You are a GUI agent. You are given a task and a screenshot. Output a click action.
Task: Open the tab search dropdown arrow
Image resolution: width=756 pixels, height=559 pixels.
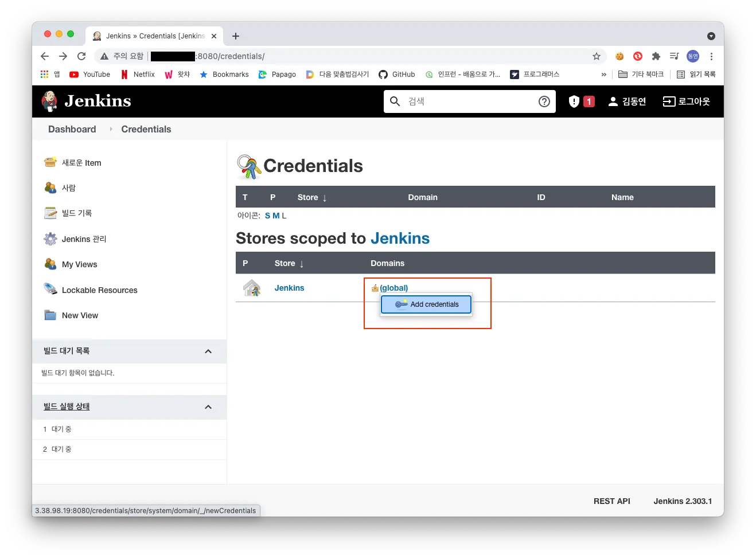coord(711,36)
